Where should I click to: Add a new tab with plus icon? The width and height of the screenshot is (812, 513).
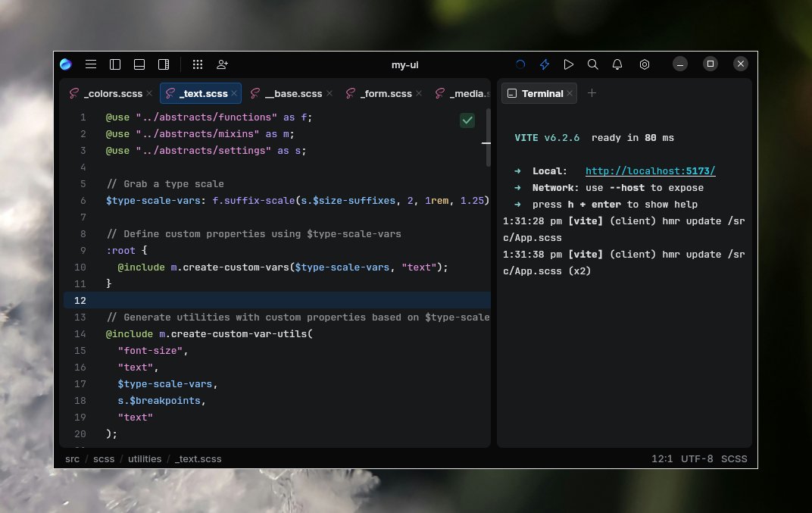pyautogui.click(x=592, y=92)
